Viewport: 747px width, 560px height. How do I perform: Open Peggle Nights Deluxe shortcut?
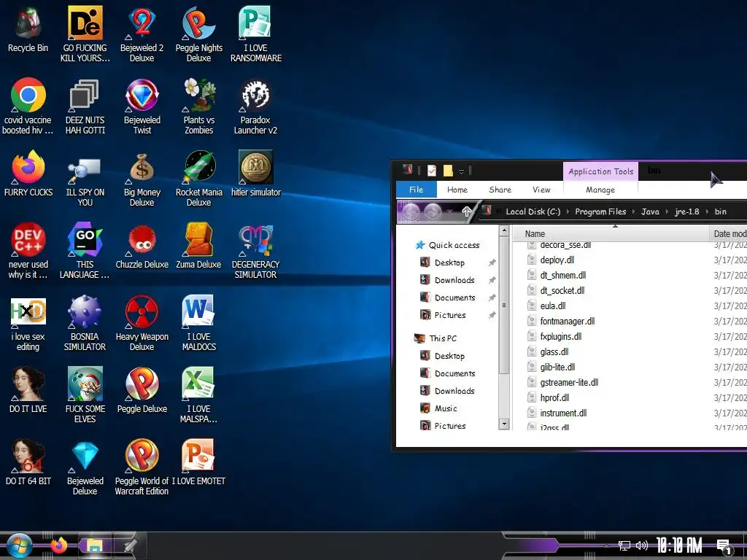(198, 34)
